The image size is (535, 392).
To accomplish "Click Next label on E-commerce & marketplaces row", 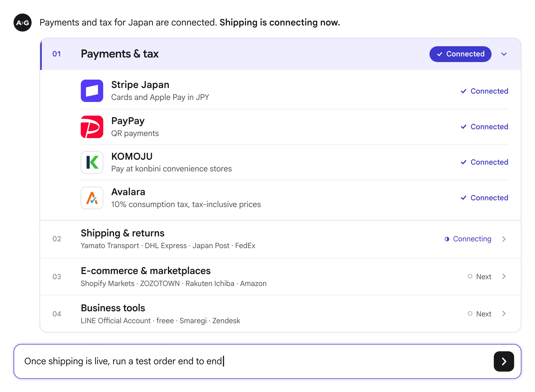I will [x=484, y=277].
